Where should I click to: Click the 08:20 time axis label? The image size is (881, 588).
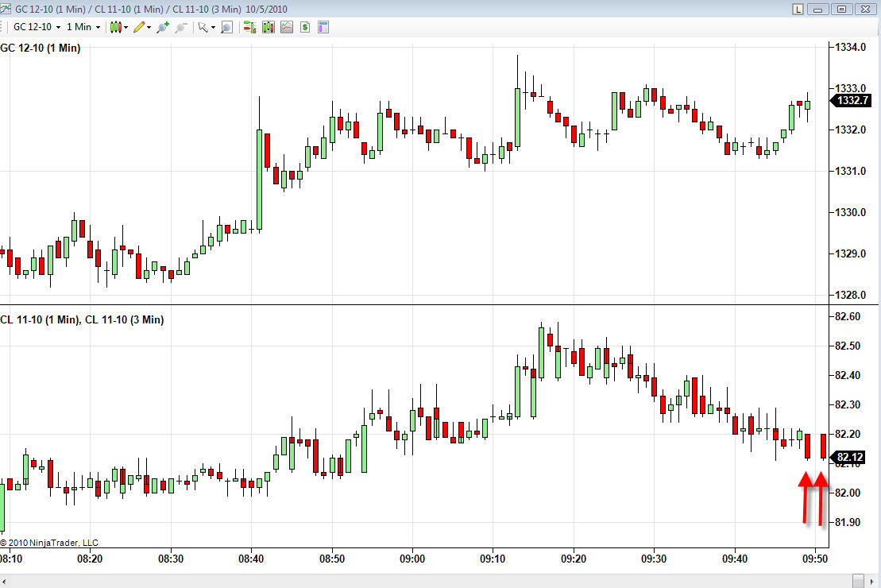(90, 559)
